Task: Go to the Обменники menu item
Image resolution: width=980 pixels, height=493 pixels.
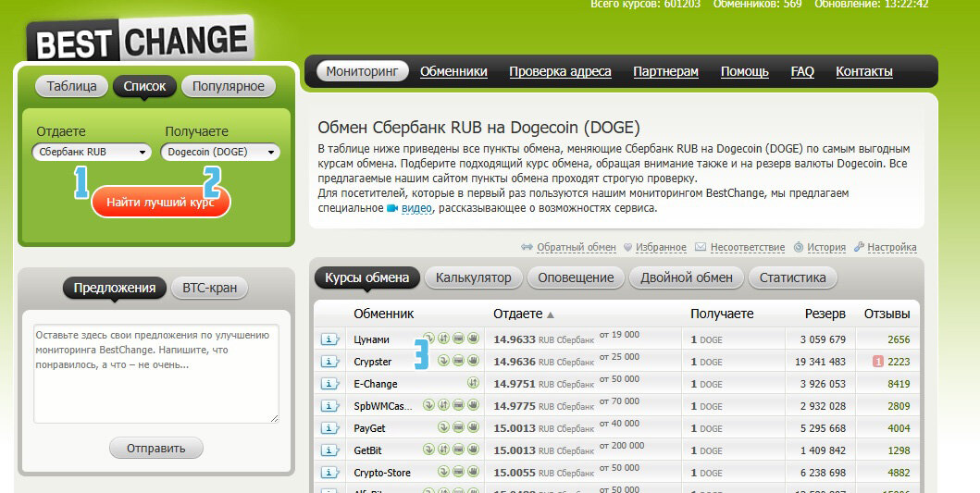Action: coord(453,71)
